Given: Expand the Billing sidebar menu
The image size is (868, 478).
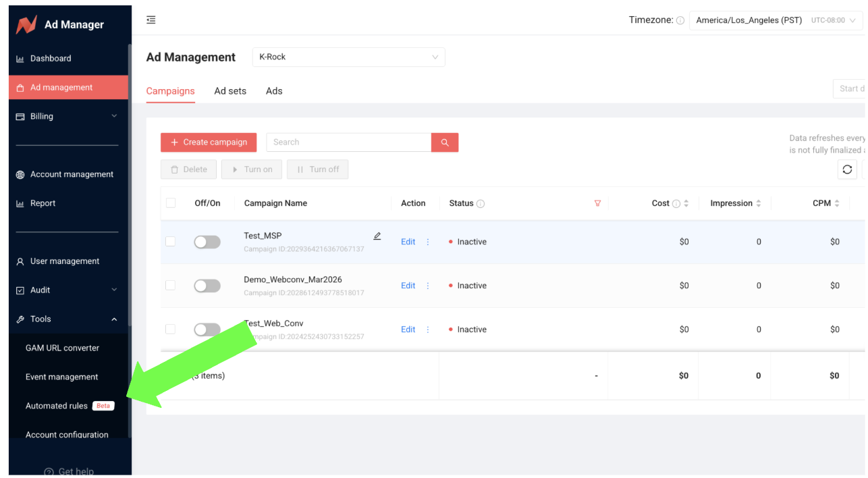Looking at the screenshot, I should click(x=67, y=116).
